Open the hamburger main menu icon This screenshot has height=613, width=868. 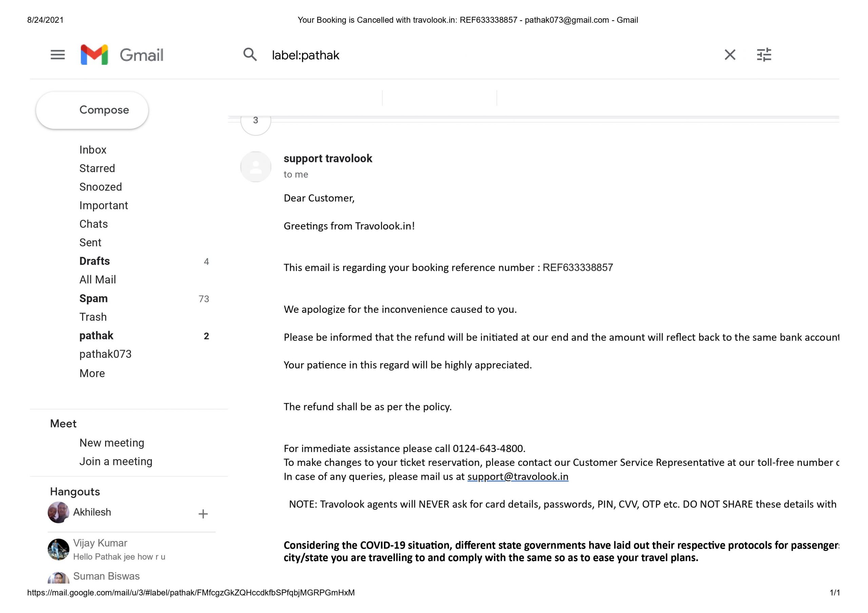click(58, 55)
